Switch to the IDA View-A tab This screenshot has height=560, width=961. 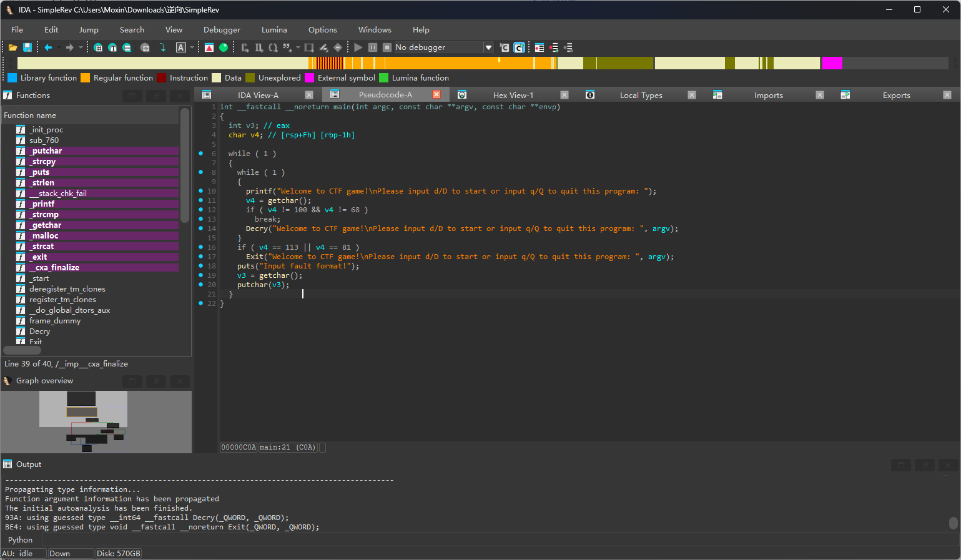258,95
